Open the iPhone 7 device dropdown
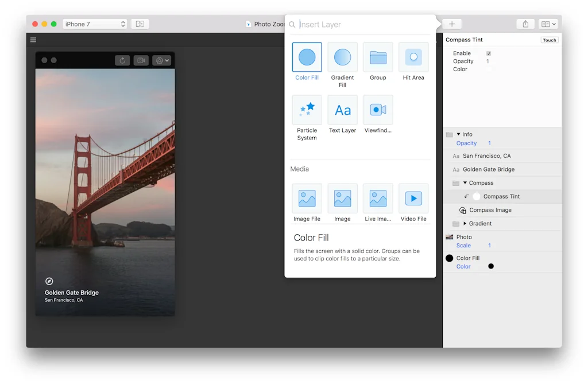 pyautogui.click(x=95, y=24)
